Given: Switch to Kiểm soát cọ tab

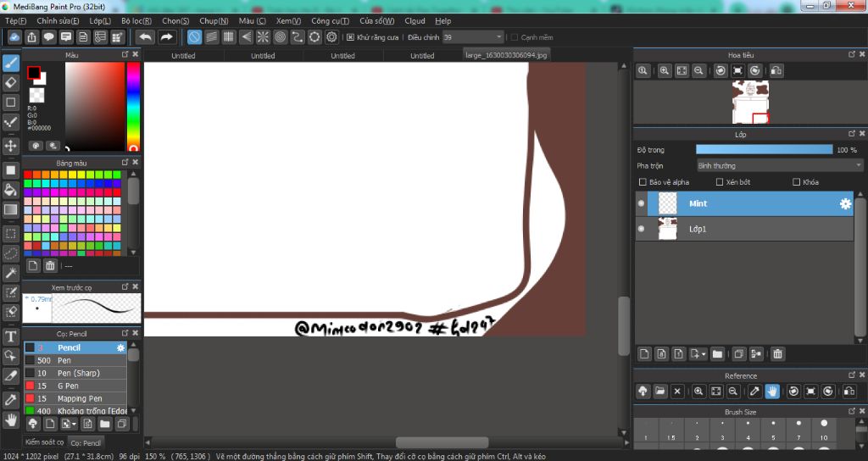Looking at the screenshot, I should pos(44,442).
